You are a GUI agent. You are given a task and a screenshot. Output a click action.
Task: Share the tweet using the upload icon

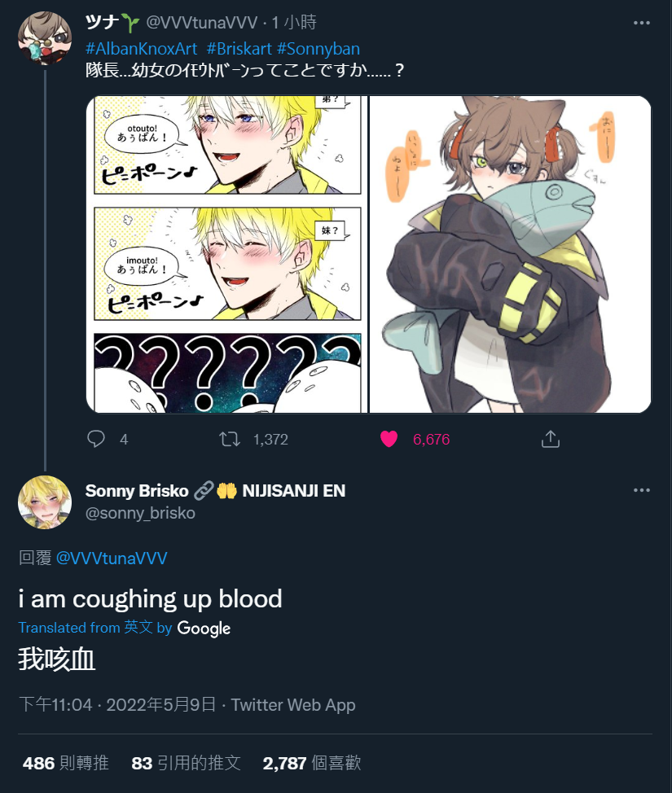[550, 439]
